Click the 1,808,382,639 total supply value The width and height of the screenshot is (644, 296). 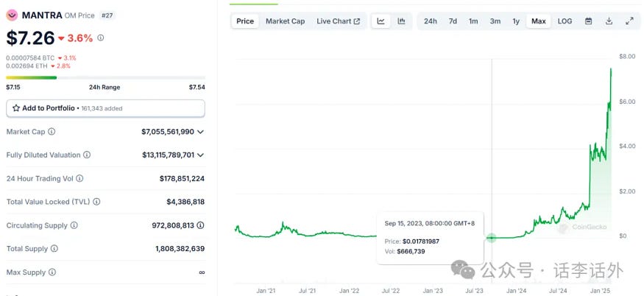180,249
